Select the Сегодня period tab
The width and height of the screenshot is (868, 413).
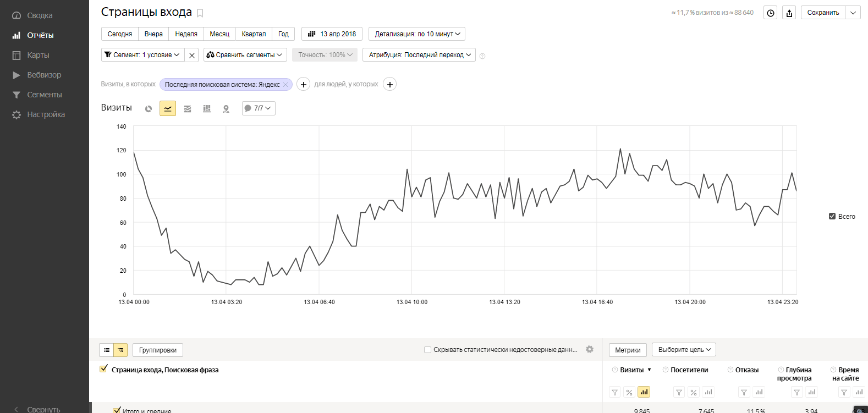pos(120,34)
